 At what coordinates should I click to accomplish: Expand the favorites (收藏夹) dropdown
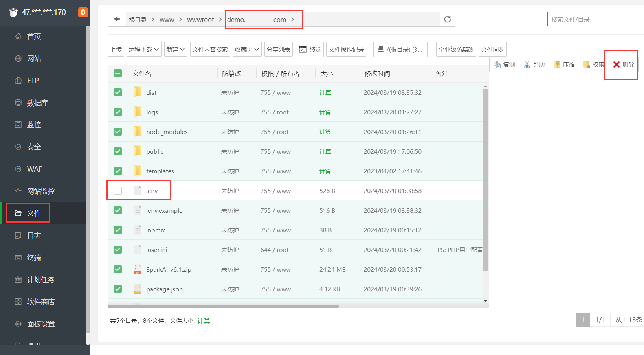coord(247,49)
